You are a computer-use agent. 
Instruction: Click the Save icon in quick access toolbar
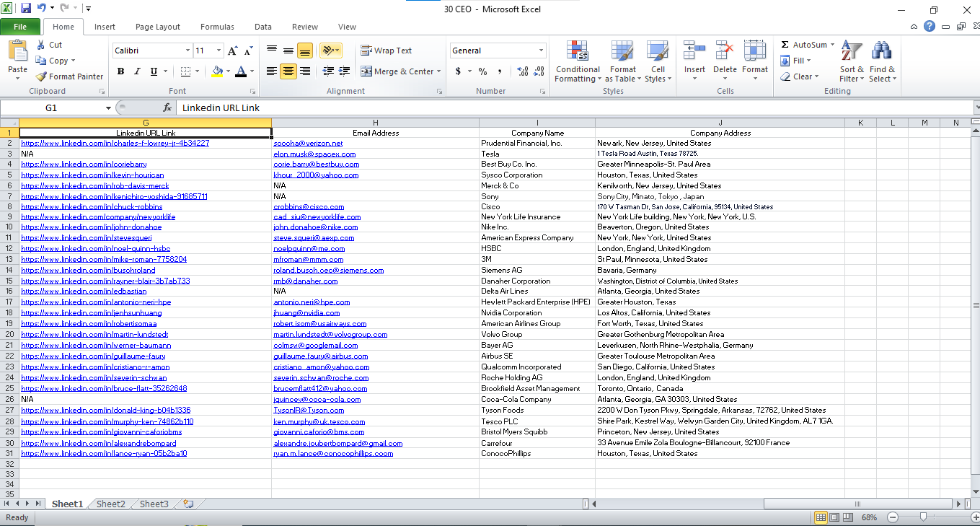26,9
